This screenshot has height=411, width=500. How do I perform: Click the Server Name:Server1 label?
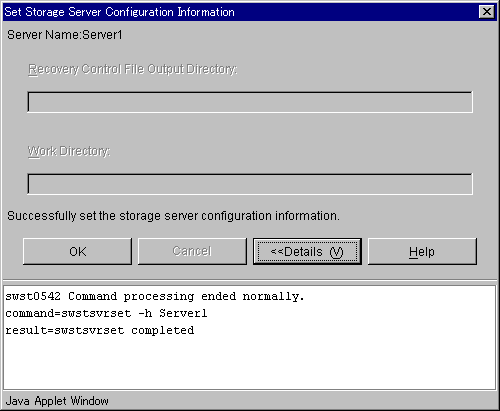[x=65, y=35]
